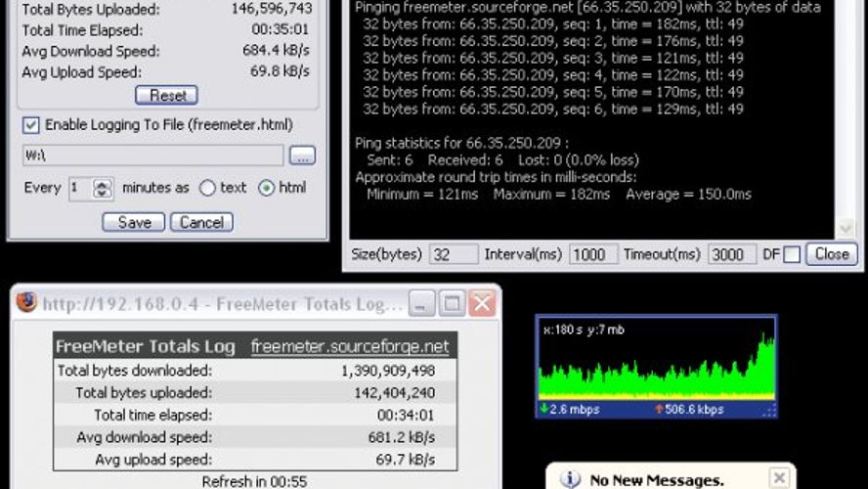Click the info icon in message balloon
Screen dimensions: 868x489
coord(570,478)
